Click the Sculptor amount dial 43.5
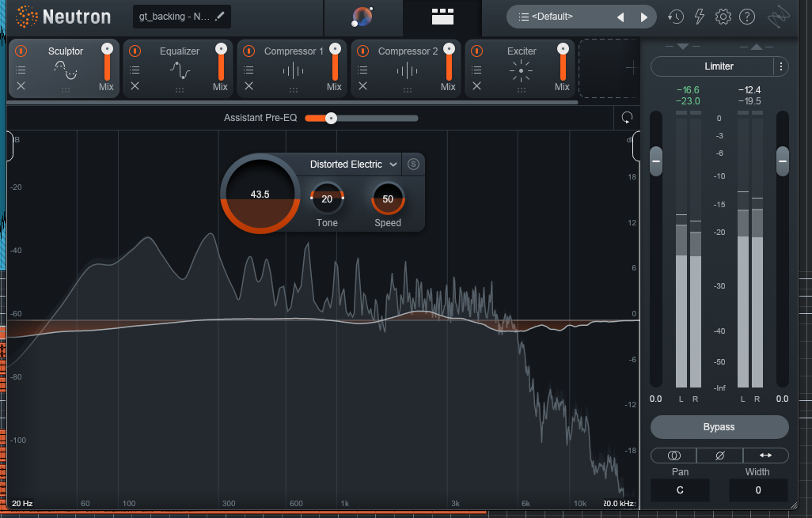This screenshot has width=812, height=518. pyautogui.click(x=260, y=194)
